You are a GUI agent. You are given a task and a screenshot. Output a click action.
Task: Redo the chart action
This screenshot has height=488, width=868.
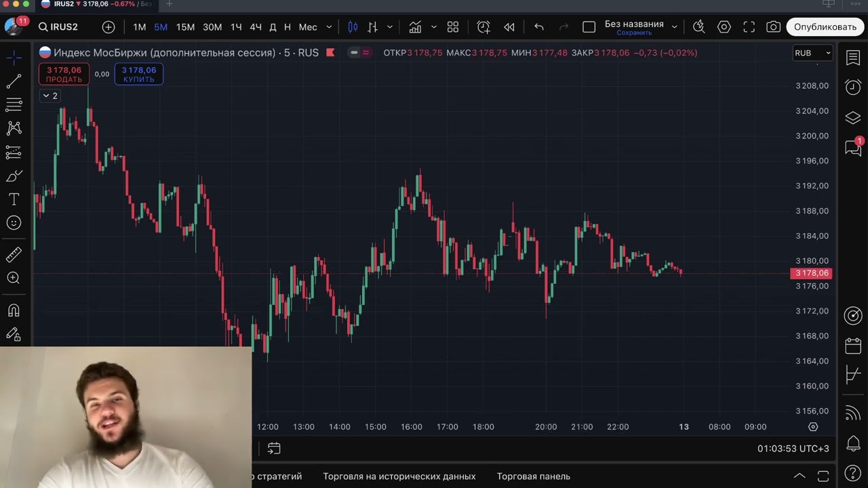click(x=564, y=27)
